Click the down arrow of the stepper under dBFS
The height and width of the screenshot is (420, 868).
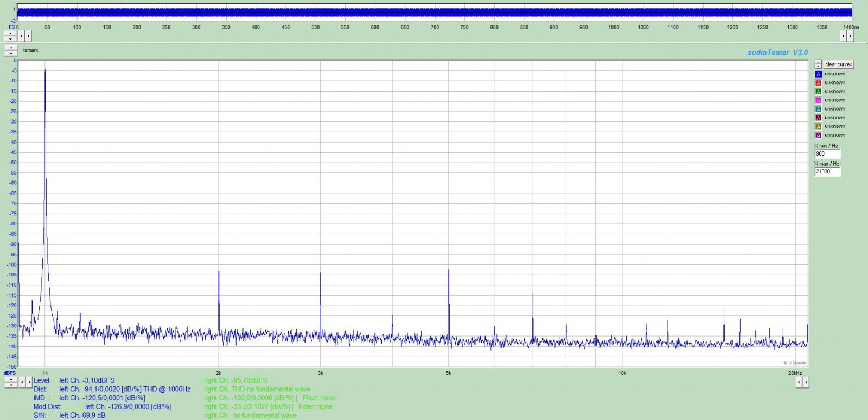click(x=11, y=385)
